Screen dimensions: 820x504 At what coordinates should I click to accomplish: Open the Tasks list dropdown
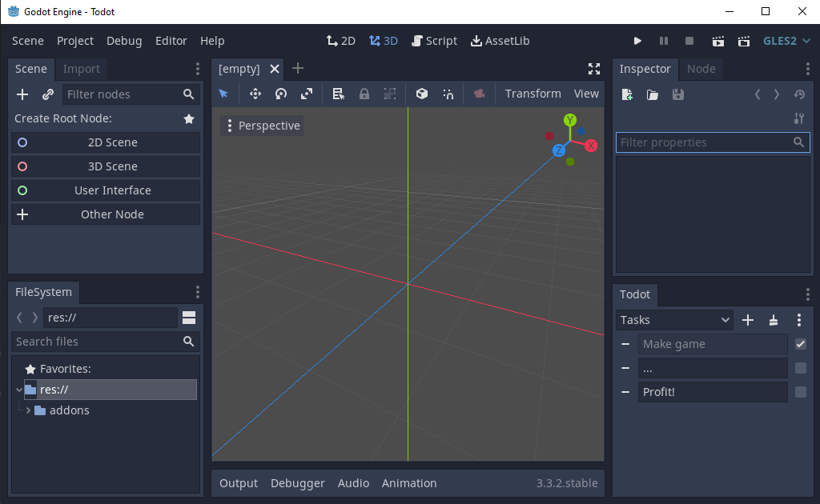[674, 320]
